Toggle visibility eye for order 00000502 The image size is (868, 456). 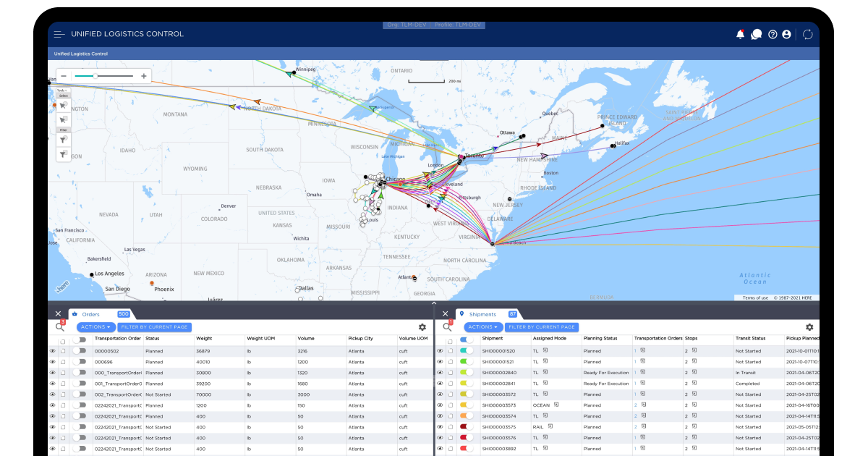coord(52,351)
